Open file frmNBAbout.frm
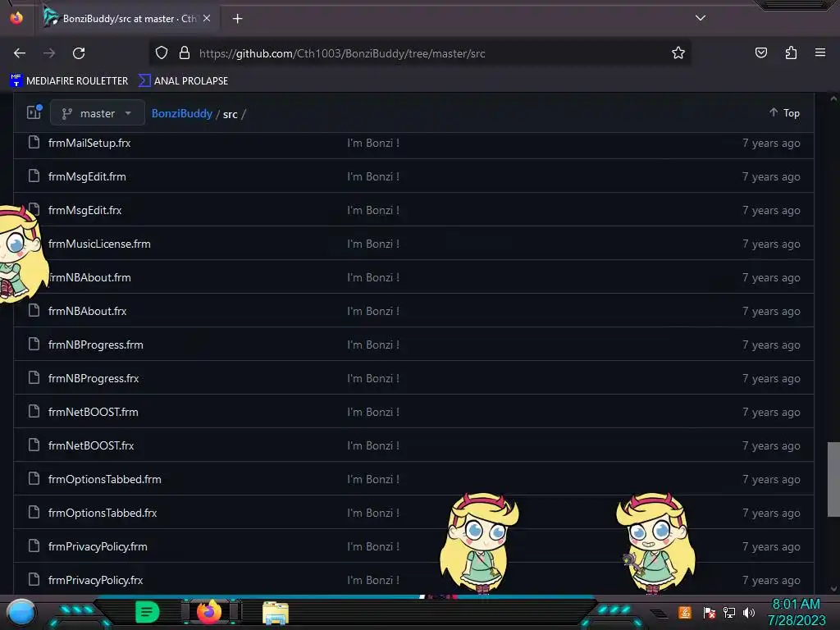The width and height of the screenshot is (840, 630). [x=89, y=277]
